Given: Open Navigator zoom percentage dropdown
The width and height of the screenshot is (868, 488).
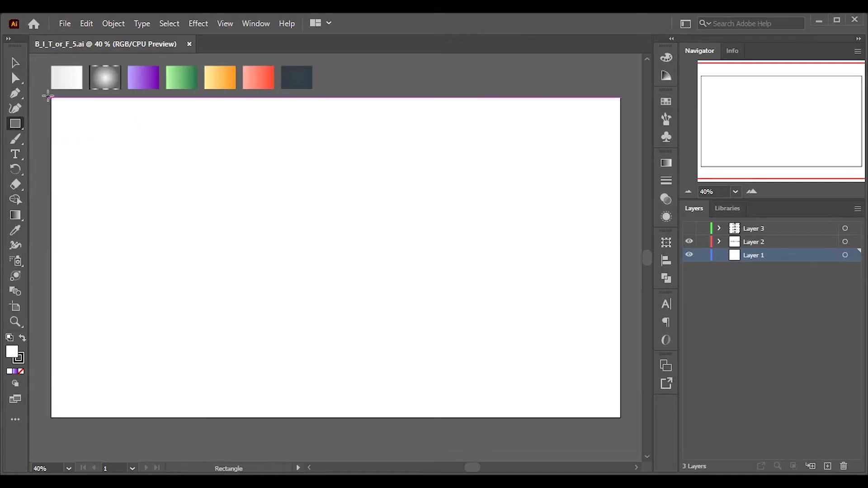Looking at the screenshot, I should click(736, 192).
